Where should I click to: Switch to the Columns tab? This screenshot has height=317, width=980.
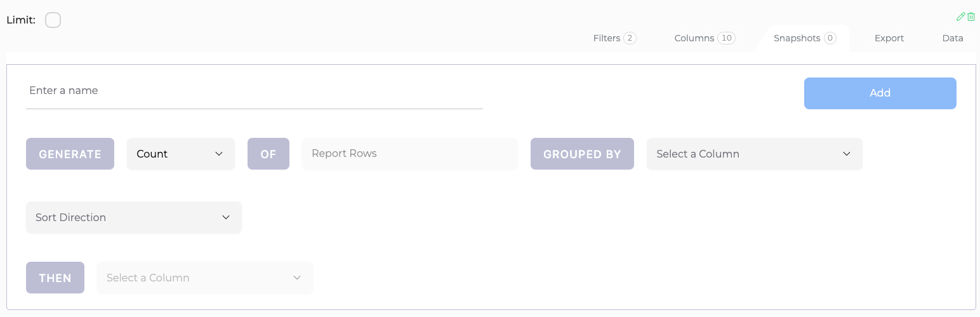[705, 38]
